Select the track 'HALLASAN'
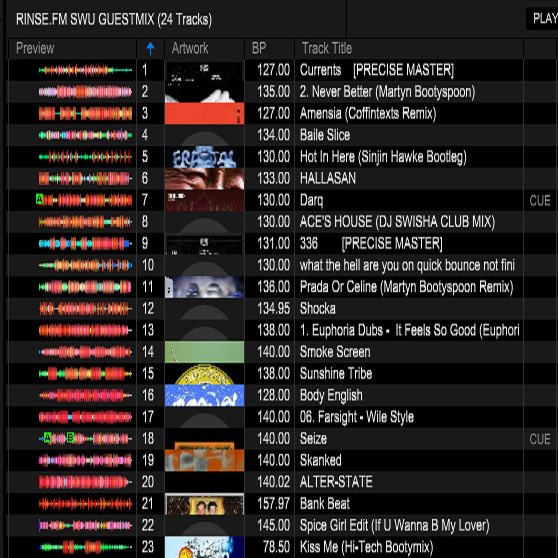 (x=328, y=179)
